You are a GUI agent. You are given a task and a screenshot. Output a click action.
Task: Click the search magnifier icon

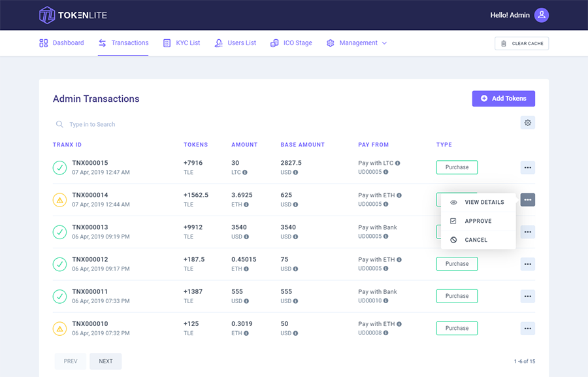(x=59, y=123)
